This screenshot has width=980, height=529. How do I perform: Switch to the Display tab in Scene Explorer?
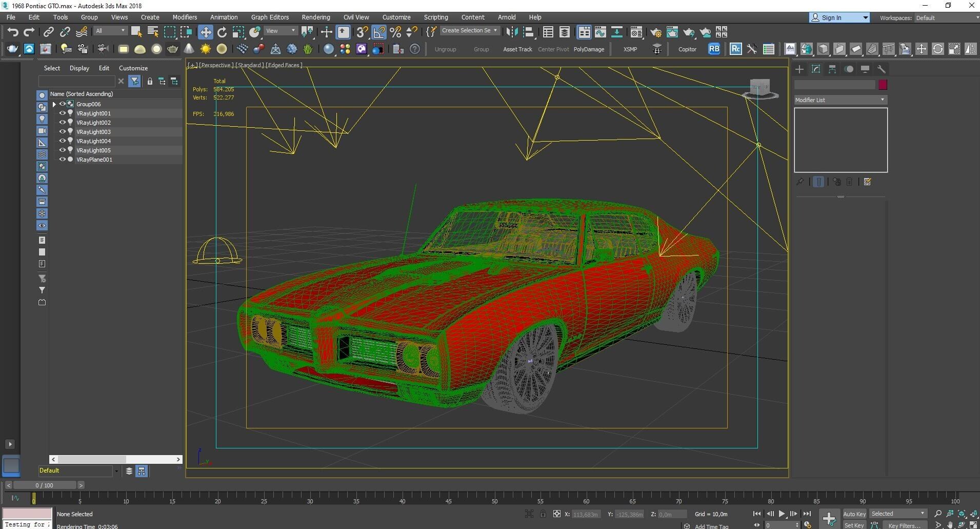pyautogui.click(x=79, y=68)
